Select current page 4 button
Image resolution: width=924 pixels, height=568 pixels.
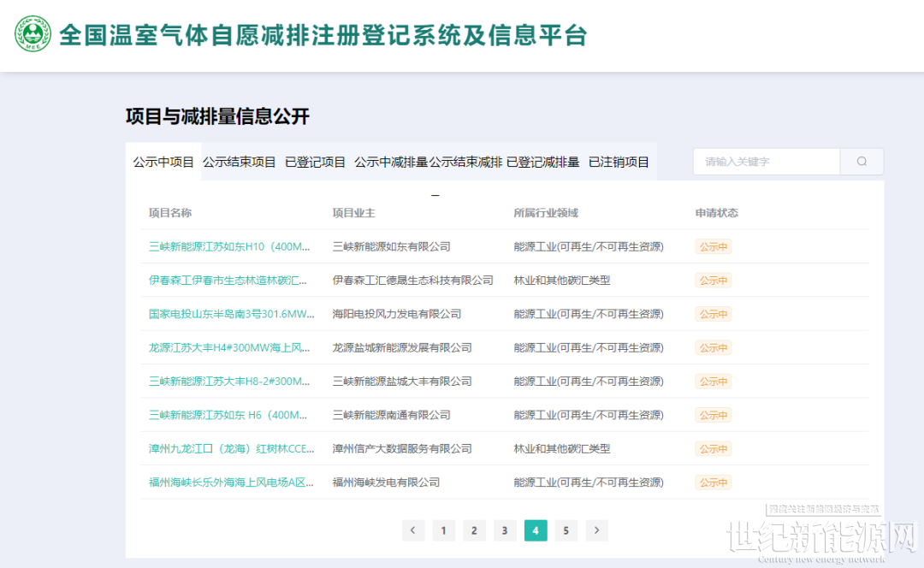pos(536,530)
